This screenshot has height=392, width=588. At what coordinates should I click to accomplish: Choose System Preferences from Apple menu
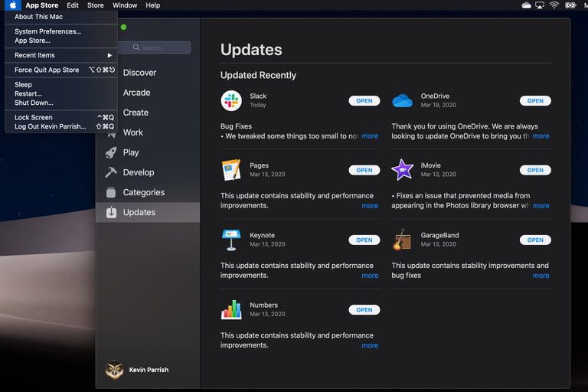[47, 31]
